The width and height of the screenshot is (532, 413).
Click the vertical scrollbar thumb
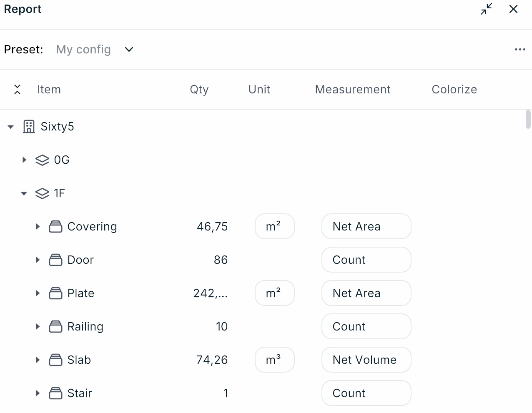[x=528, y=119]
